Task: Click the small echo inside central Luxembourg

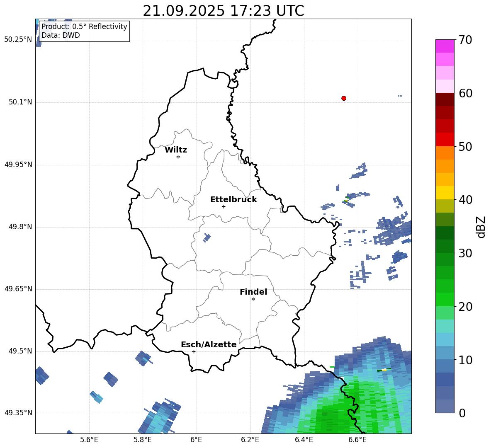Action: (x=207, y=237)
